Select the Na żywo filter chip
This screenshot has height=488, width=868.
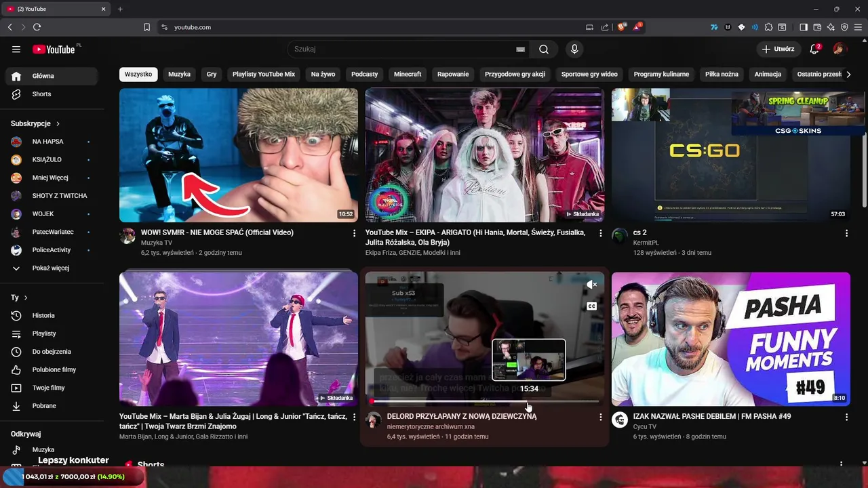(323, 74)
